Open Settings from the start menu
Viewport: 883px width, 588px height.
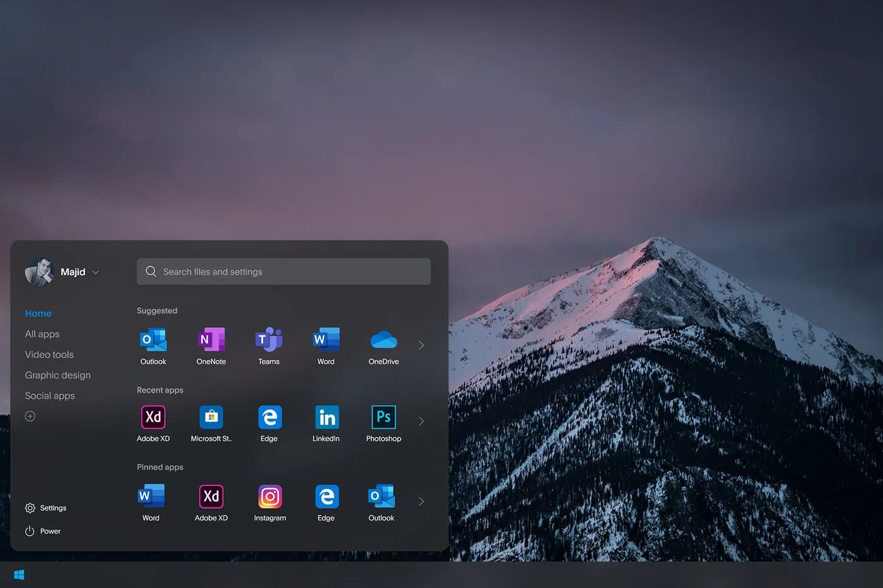[45, 508]
